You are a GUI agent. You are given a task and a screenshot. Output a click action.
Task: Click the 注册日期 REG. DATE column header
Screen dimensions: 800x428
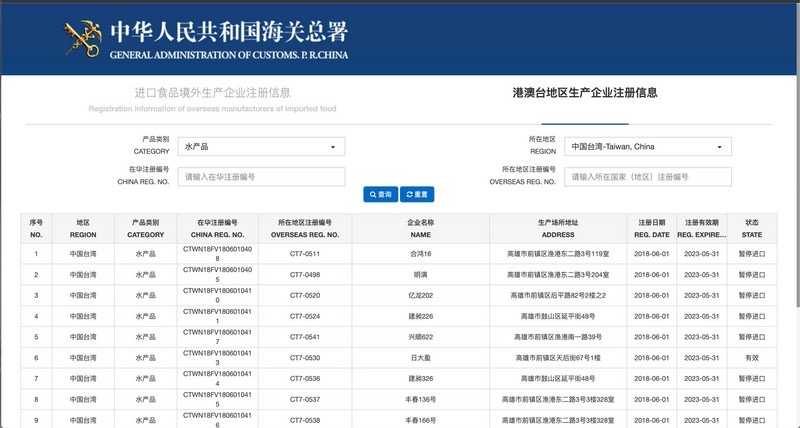[x=652, y=229]
